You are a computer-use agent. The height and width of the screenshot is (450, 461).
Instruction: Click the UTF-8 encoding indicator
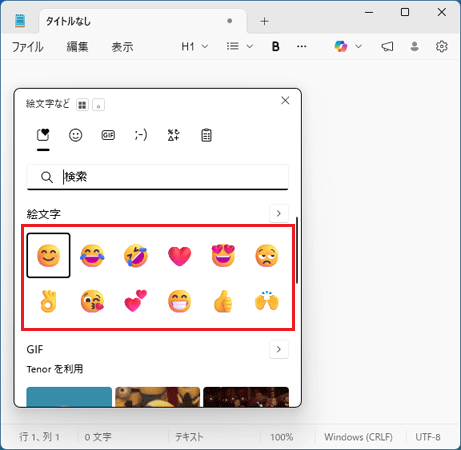pyautogui.click(x=428, y=437)
